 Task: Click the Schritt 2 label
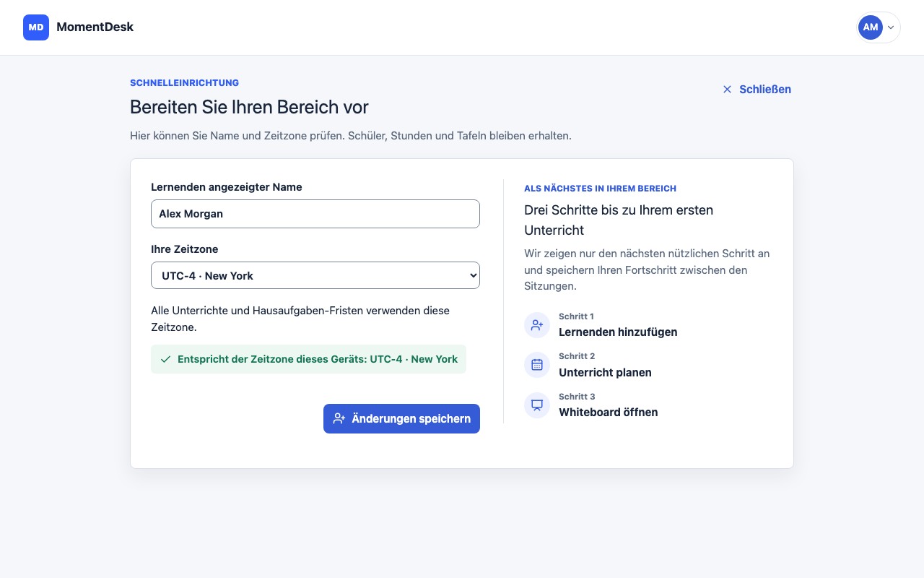pyautogui.click(x=577, y=356)
